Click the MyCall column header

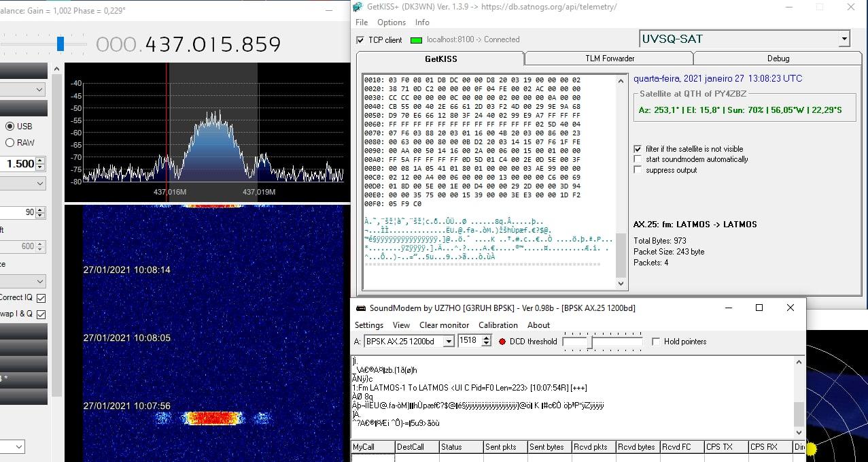[372, 447]
